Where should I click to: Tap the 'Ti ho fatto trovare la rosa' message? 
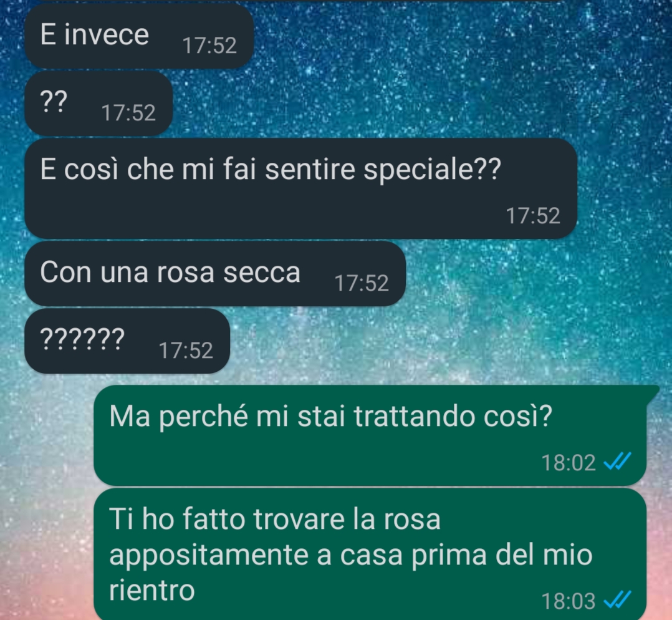370,554
